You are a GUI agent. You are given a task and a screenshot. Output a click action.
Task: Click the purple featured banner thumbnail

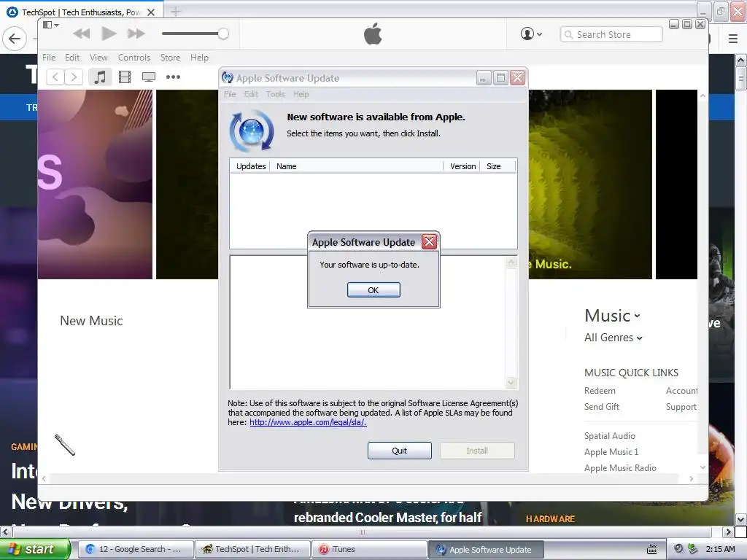pyautogui.click(x=96, y=184)
